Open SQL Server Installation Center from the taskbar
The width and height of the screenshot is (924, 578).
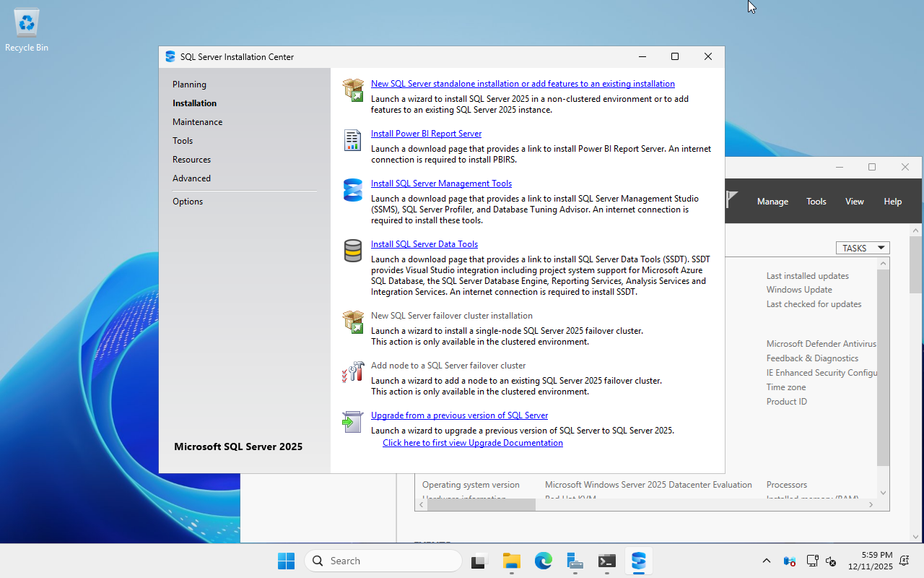pos(638,561)
